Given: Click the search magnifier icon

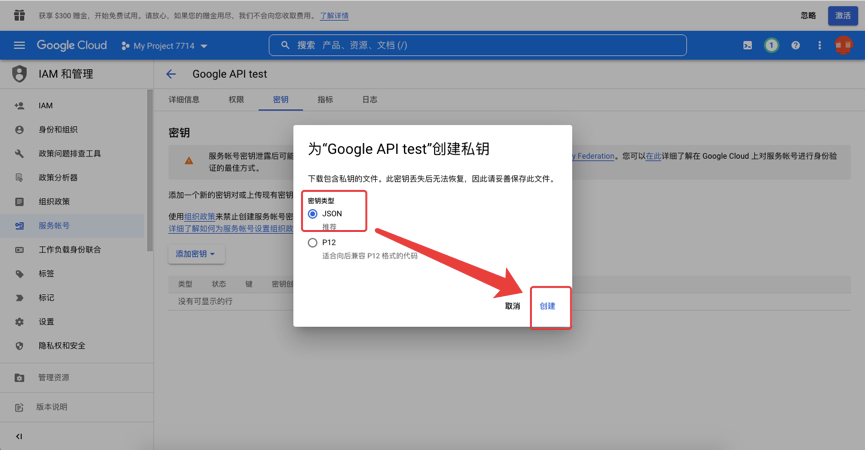Looking at the screenshot, I should [x=285, y=45].
